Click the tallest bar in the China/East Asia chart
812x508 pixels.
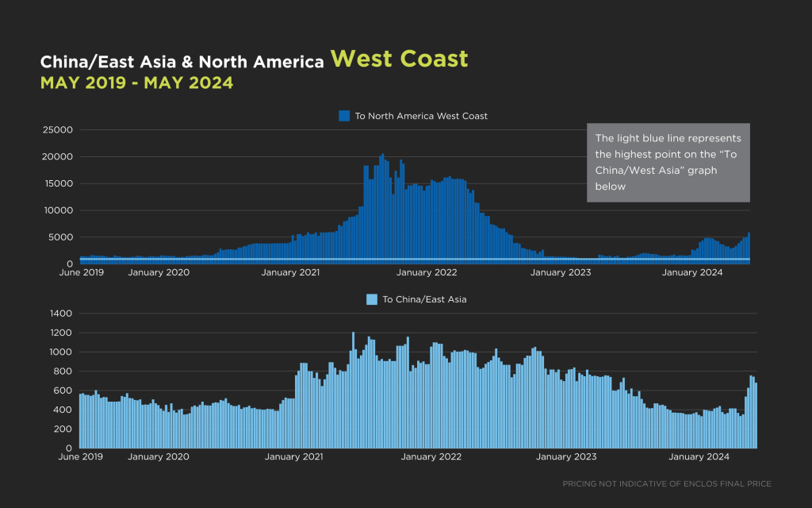[353, 389]
